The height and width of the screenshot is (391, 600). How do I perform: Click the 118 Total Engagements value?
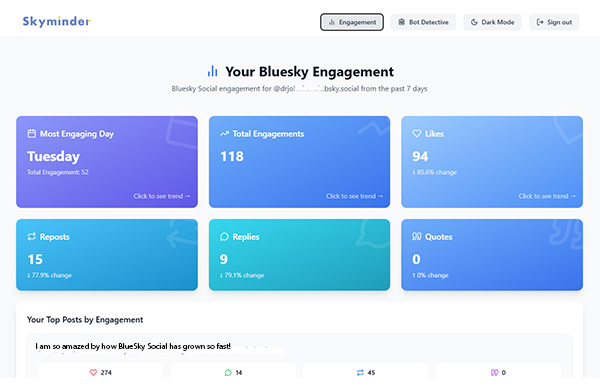[x=232, y=156]
